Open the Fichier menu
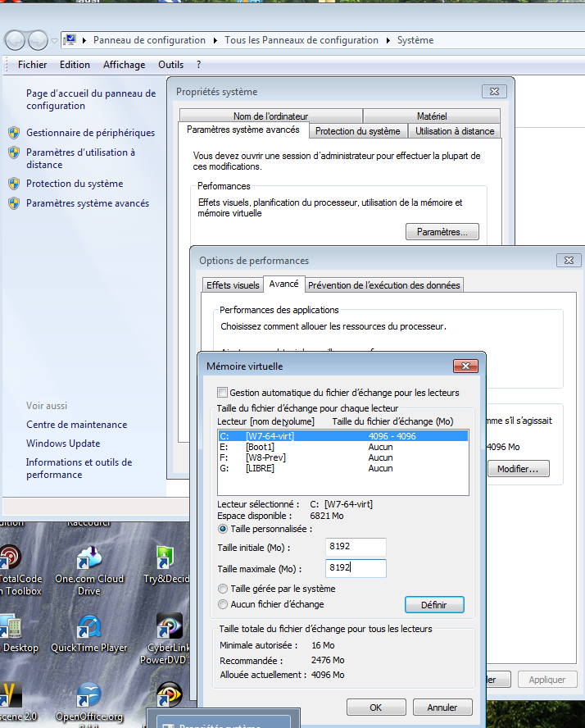Image resolution: width=585 pixels, height=728 pixels. (32, 65)
